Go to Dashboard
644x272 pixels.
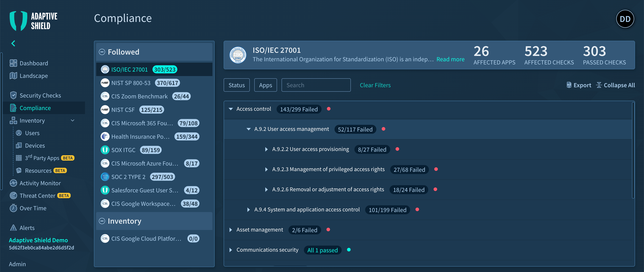pos(34,63)
